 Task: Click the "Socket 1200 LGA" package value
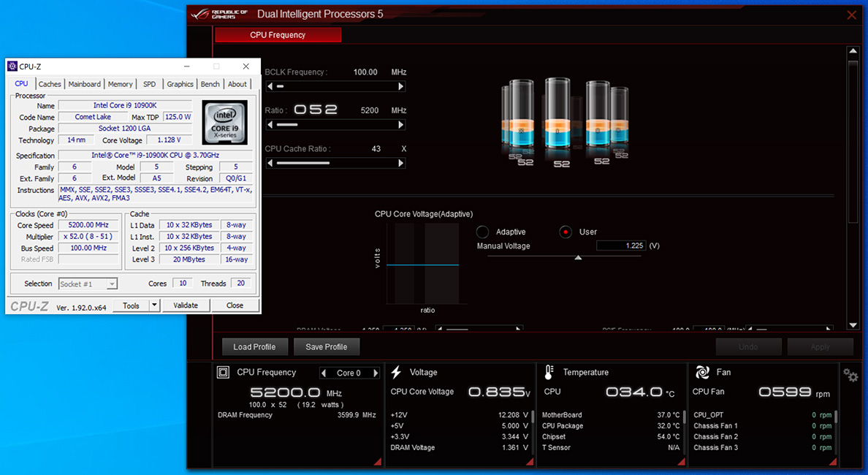124,129
